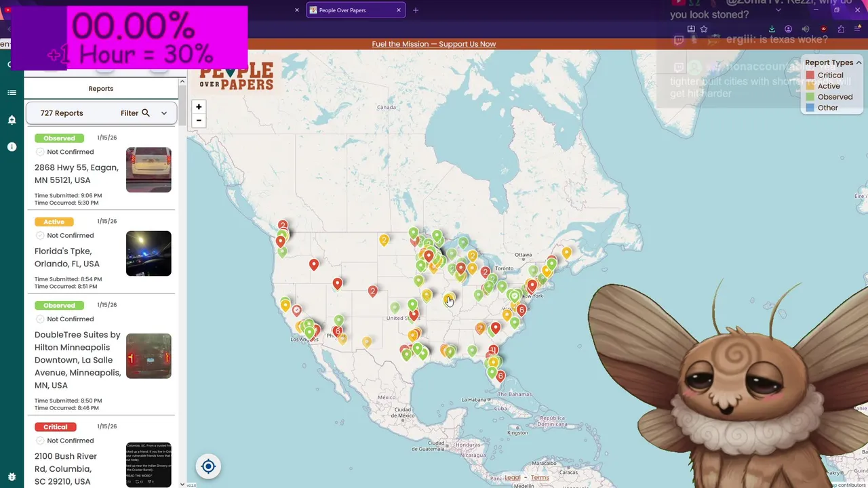Open the browser hamburger menu

point(858,29)
